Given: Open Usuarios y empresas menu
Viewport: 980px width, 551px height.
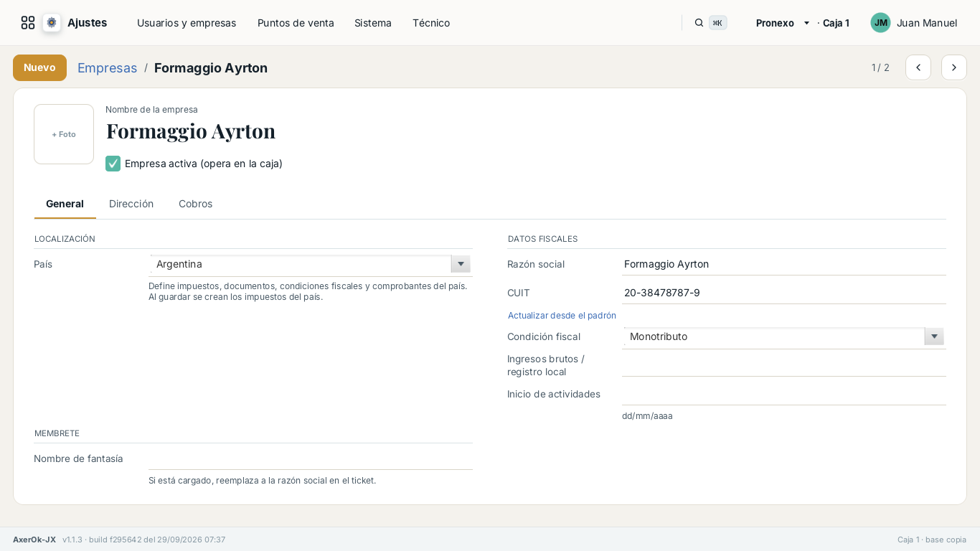Looking at the screenshot, I should pos(187,23).
